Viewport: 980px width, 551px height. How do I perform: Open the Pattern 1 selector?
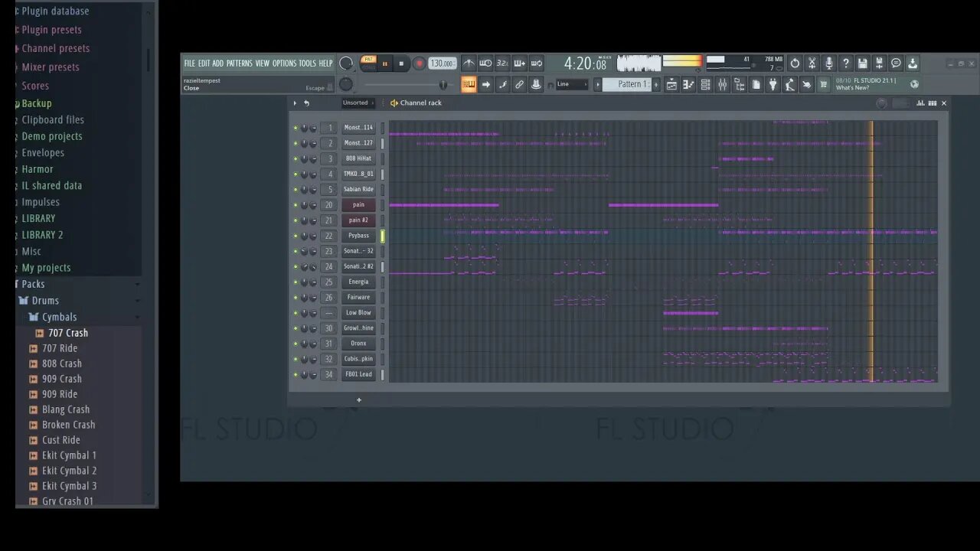coord(628,84)
